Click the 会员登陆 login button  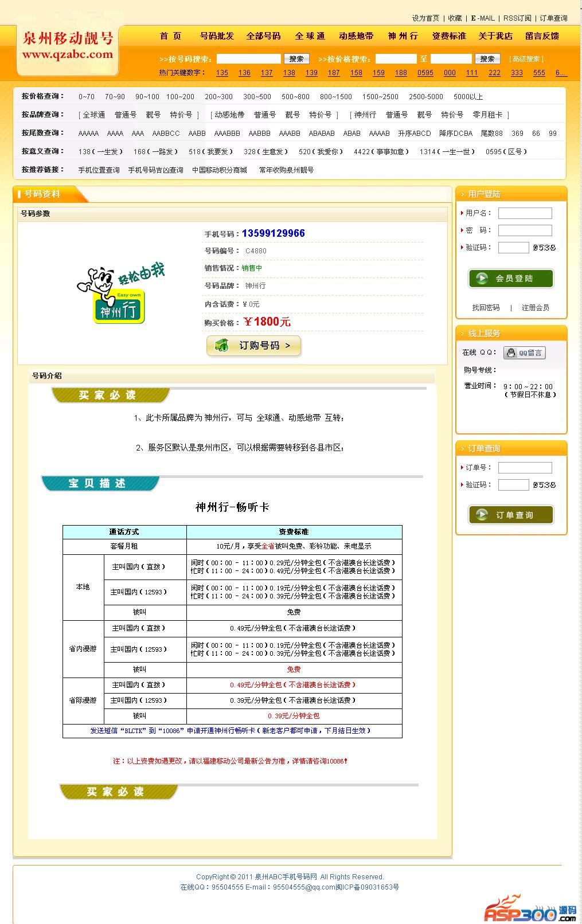[511, 279]
